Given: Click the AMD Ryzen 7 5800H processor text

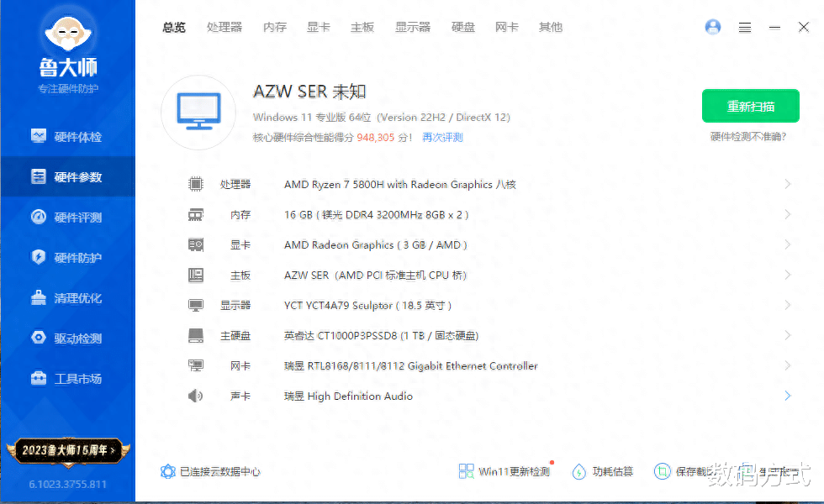Looking at the screenshot, I should click(x=400, y=184).
